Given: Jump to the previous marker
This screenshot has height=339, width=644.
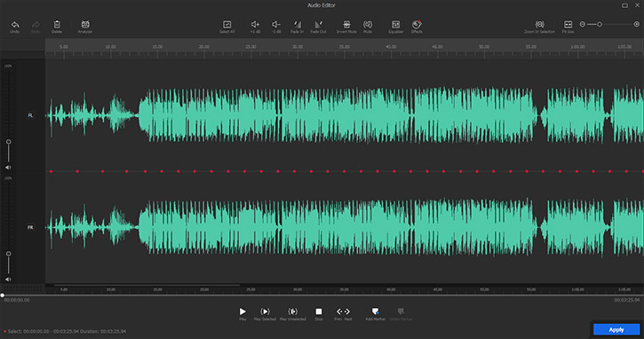Looking at the screenshot, I should coord(339,311).
